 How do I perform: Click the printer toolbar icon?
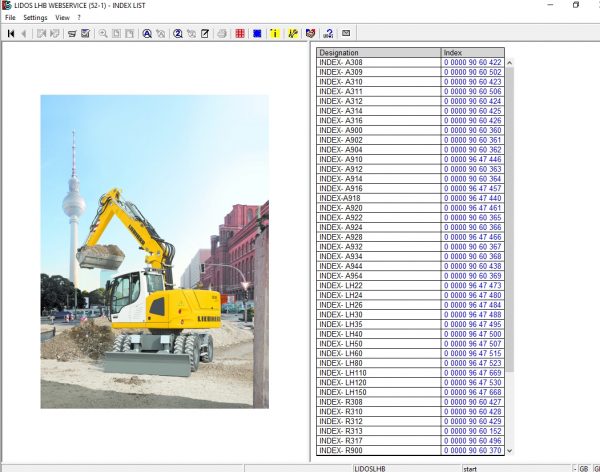point(222,34)
